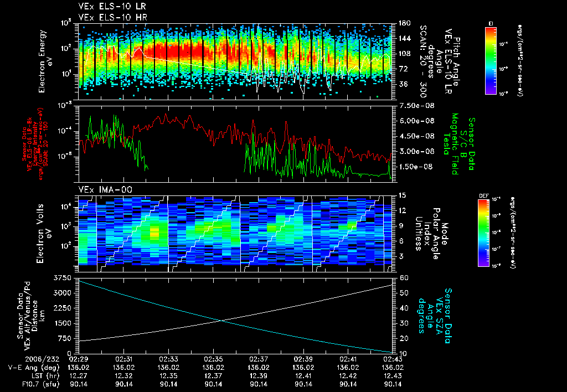Click the 750 km altitude tick label

click(64, 338)
